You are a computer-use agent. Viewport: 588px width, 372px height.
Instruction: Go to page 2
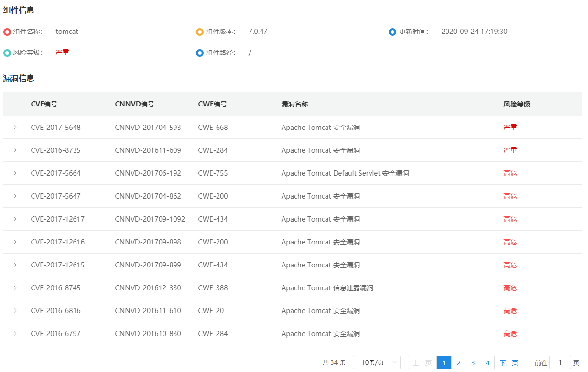tap(458, 363)
